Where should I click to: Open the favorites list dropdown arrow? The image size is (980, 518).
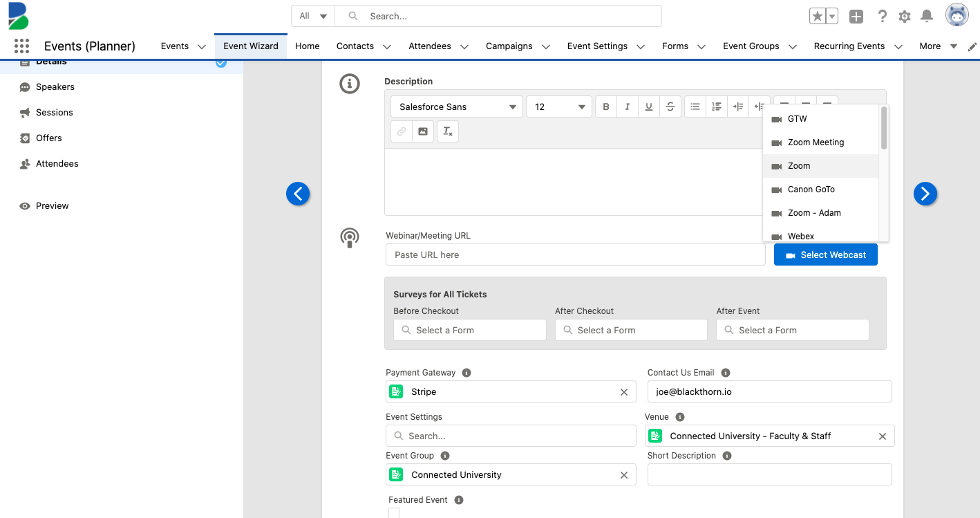[832, 17]
